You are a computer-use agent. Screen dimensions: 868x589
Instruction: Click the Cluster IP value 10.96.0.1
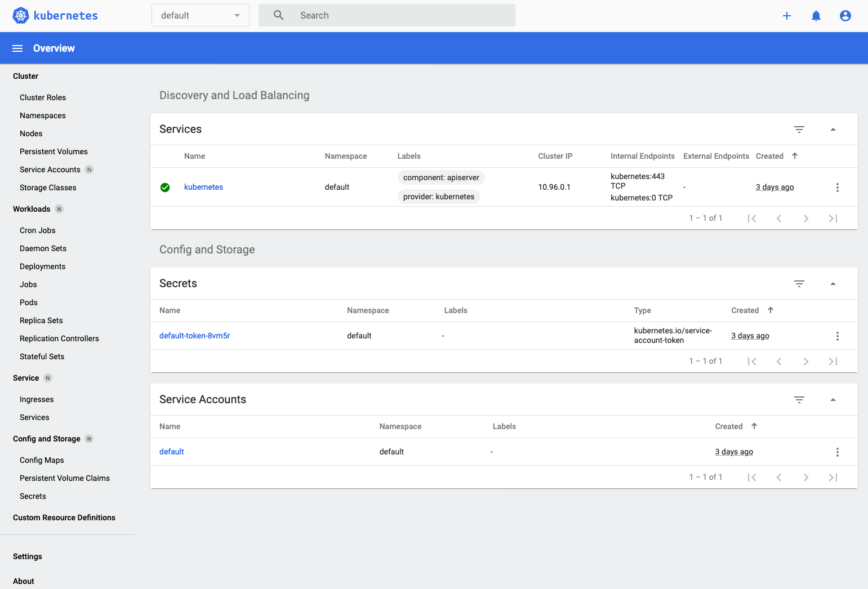tap(554, 187)
